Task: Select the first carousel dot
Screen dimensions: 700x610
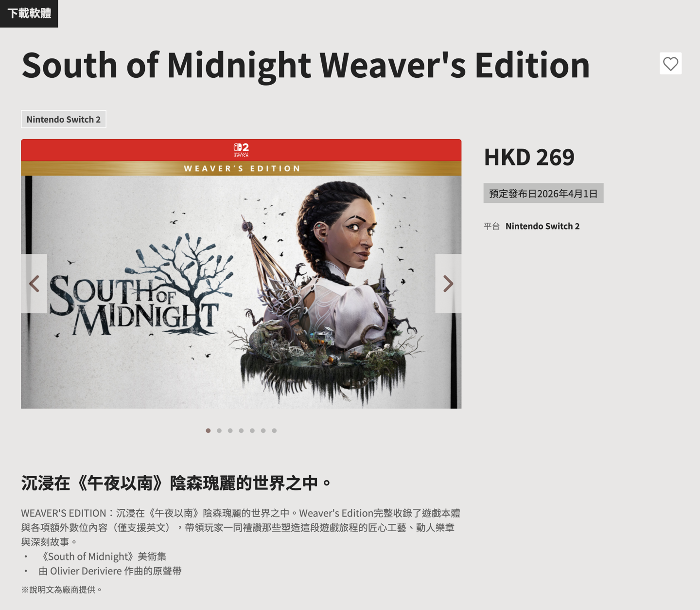Action: click(208, 431)
